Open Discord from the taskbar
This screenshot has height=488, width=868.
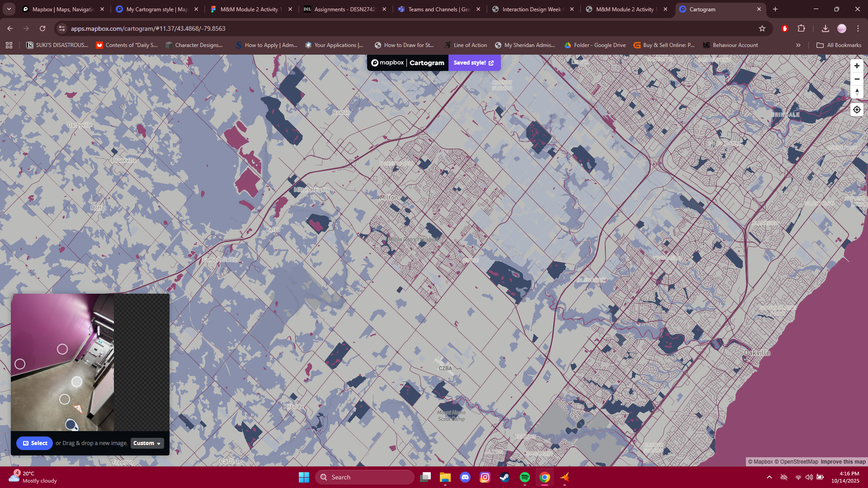pos(466,477)
